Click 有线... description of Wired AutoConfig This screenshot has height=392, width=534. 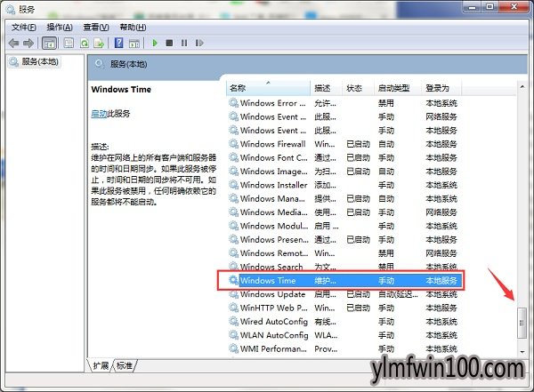[325, 322]
